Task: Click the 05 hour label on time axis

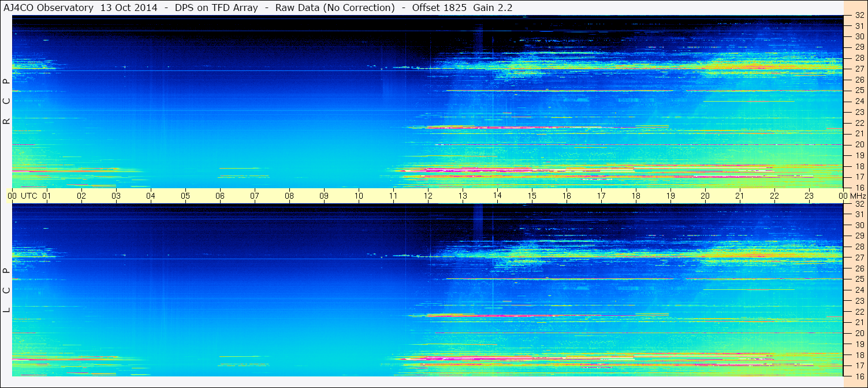Action: click(185, 196)
